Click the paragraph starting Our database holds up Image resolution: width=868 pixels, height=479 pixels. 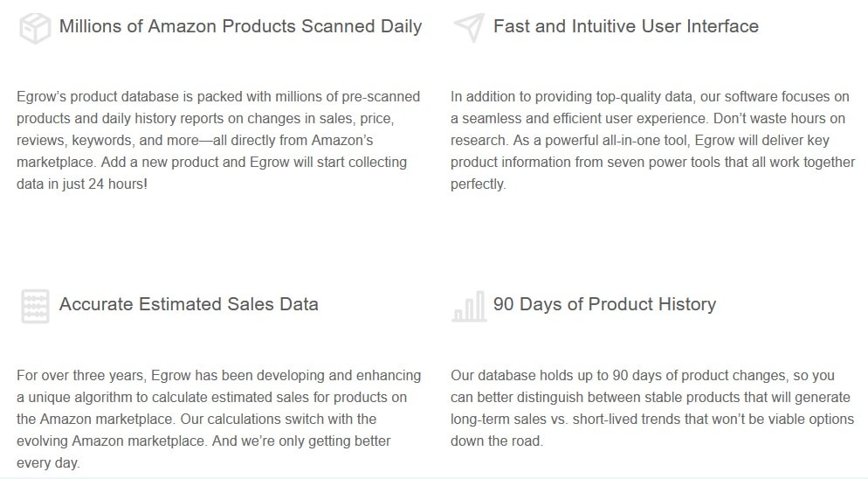(x=652, y=408)
